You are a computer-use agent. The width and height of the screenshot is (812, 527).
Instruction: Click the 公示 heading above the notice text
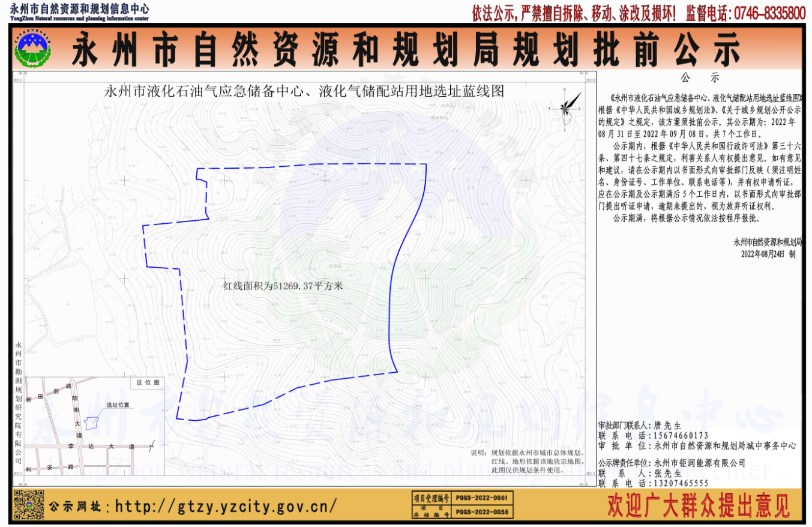(699, 79)
